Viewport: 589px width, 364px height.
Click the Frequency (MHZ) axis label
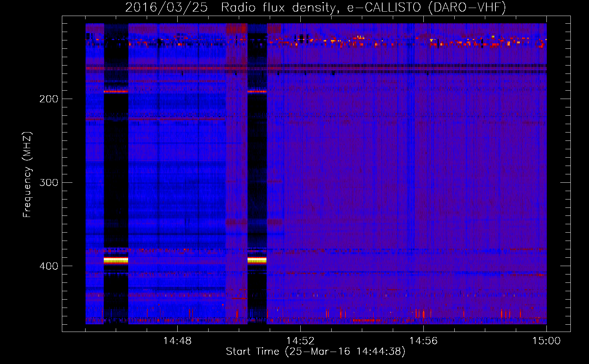27,175
